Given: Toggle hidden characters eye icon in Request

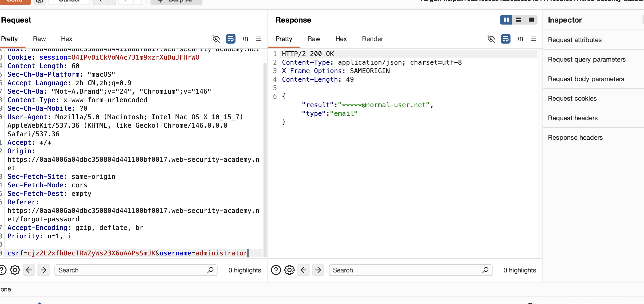Looking at the screenshot, I should point(216,39).
